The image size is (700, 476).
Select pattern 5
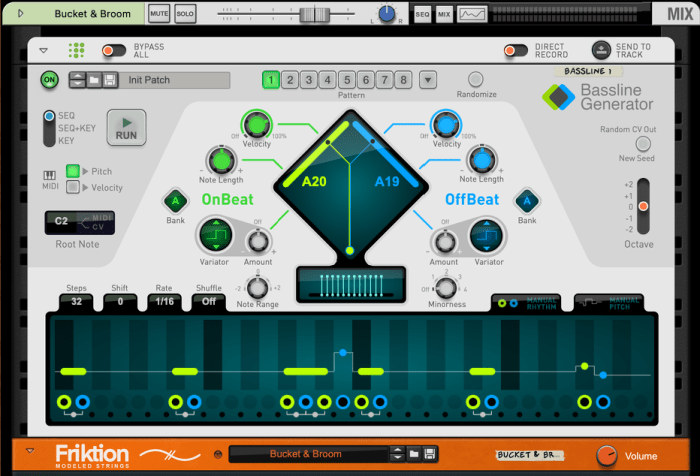pos(346,80)
